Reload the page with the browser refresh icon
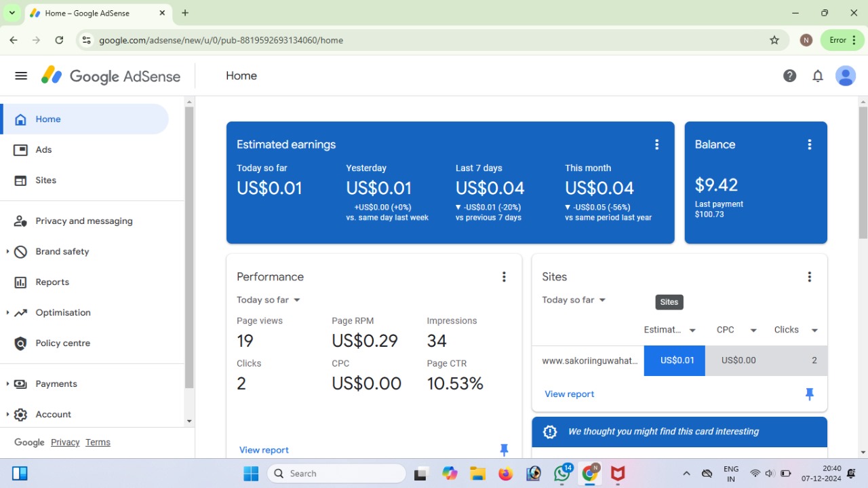This screenshot has width=868, height=488. 59,40
